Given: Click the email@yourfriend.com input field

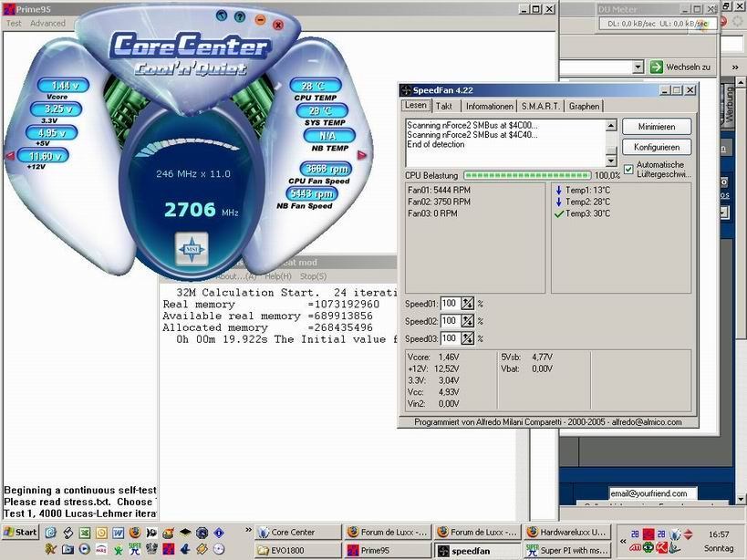Looking at the screenshot, I should coord(652,493).
